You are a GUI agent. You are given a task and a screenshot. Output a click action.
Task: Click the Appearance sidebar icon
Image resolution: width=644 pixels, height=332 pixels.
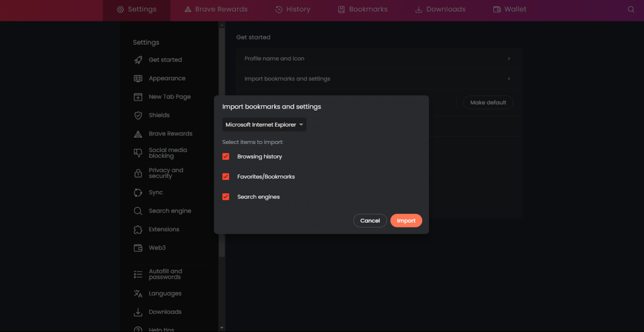click(138, 79)
